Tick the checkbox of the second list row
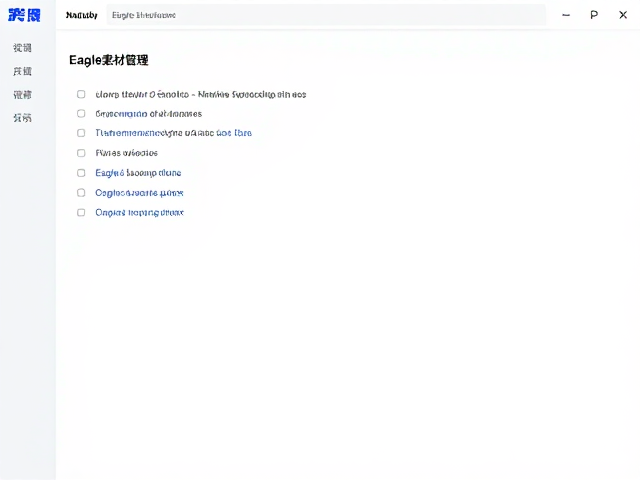The height and width of the screenshot is (480, 640). click(81, 113)
